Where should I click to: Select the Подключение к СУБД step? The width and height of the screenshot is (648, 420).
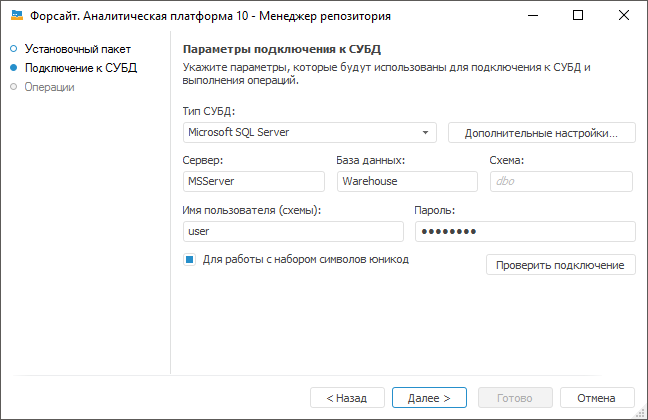tap(81, 68)
